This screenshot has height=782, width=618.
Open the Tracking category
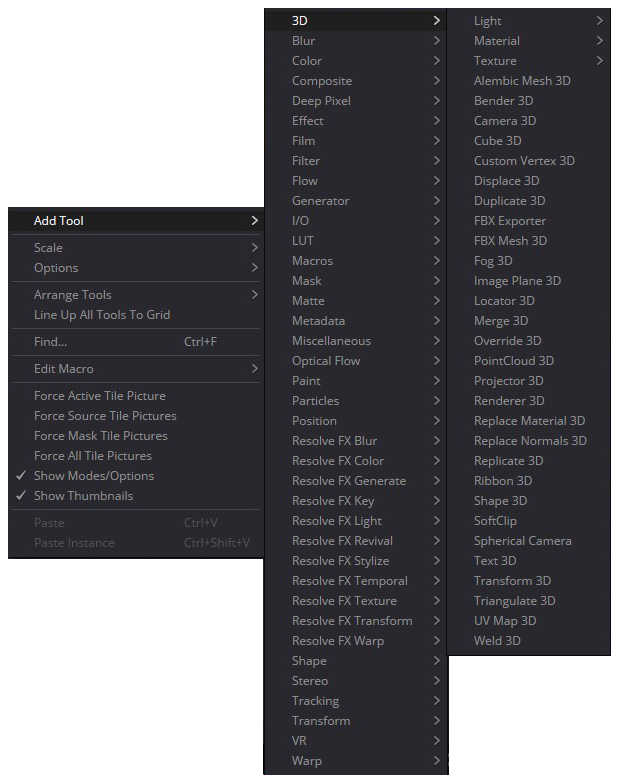pyautogui.click(x=356, y=701)
